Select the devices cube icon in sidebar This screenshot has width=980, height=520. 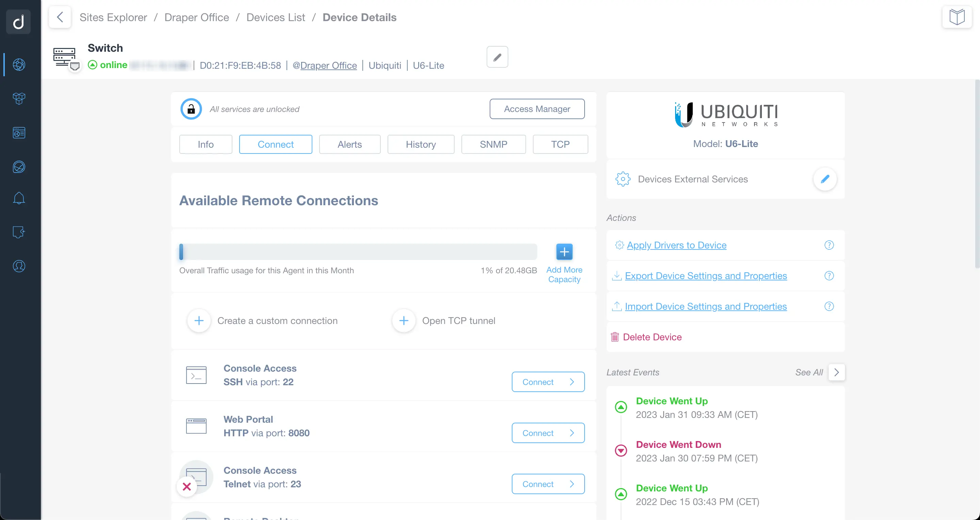coord(18,98)
